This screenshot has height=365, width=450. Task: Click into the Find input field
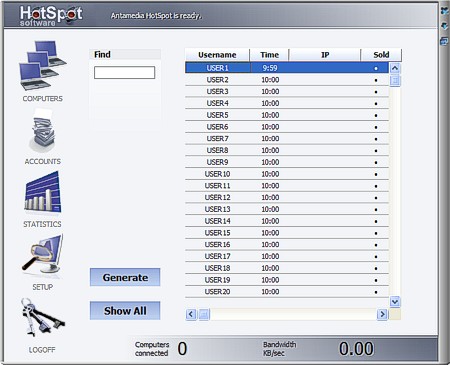tap(124, 73)
